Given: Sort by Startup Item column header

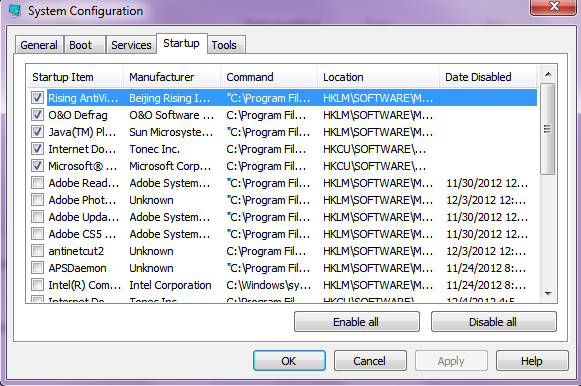Looking at the screenshot, I should point(75,77).
